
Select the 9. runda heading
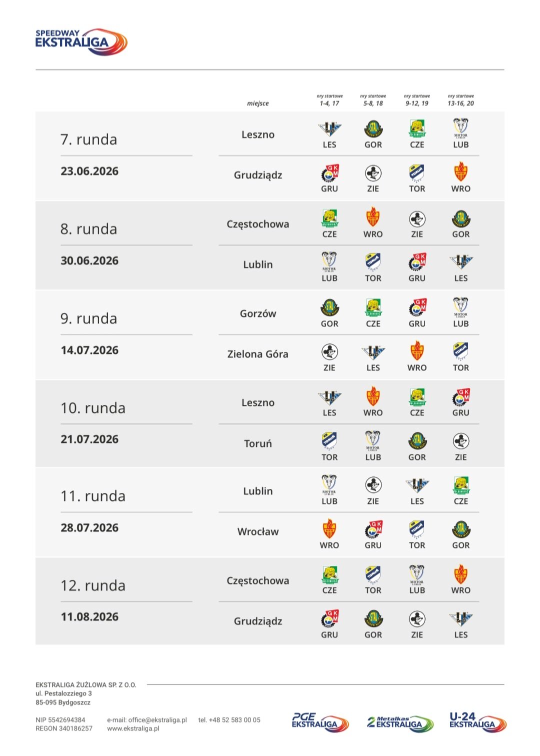point(89,319)
